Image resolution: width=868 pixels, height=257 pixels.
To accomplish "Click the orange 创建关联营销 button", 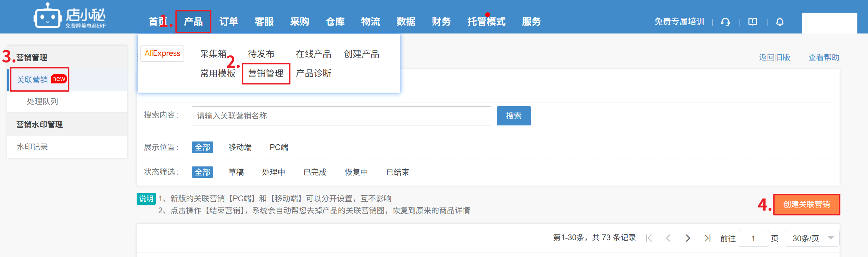I will click(806, 204).
